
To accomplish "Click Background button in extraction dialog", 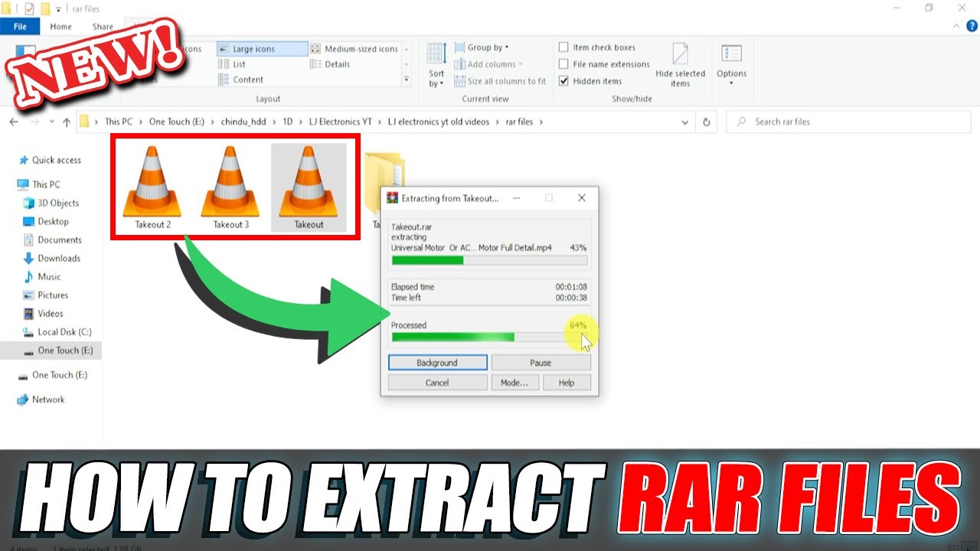I will tap(437, 363).
